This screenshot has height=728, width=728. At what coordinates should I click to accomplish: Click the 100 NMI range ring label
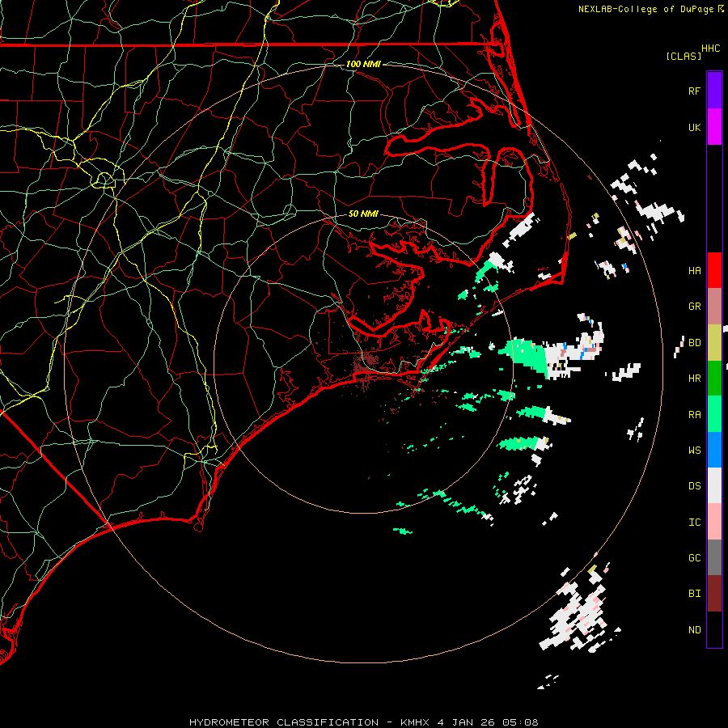[363, 64]
